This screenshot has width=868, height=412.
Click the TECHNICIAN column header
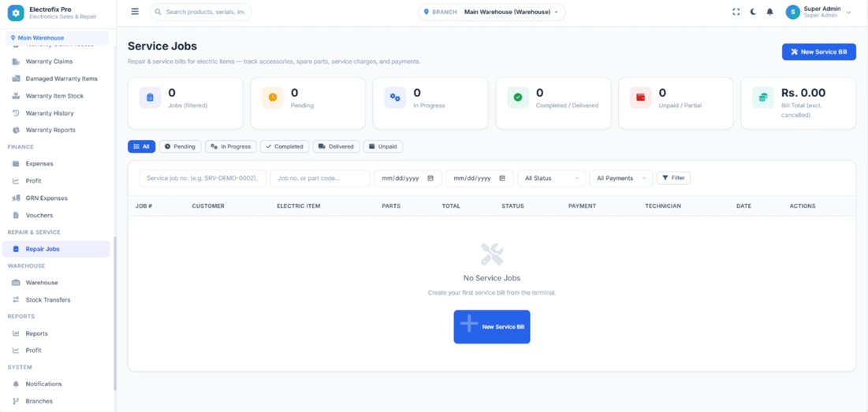tap(662, 206)
